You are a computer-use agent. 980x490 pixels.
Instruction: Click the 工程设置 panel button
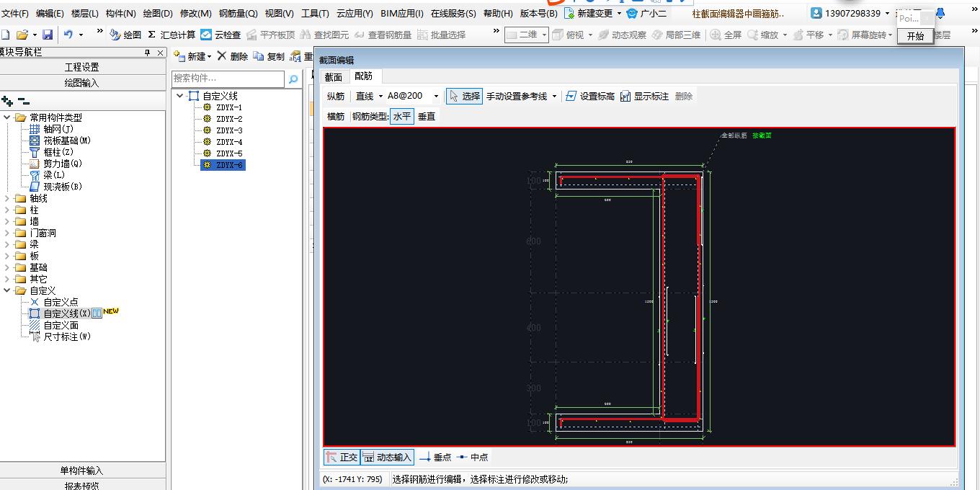[82, 67]
